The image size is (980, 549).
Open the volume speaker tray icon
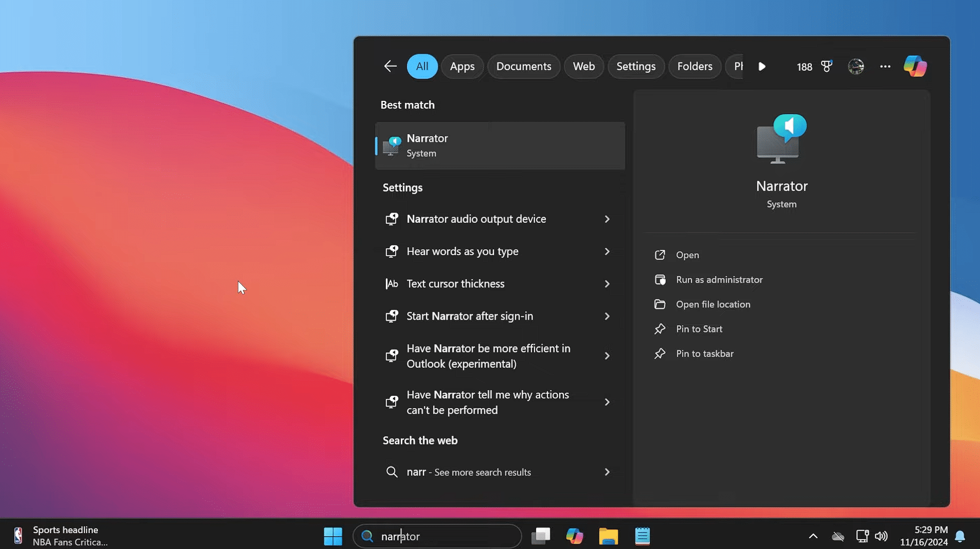pos(881,536)
